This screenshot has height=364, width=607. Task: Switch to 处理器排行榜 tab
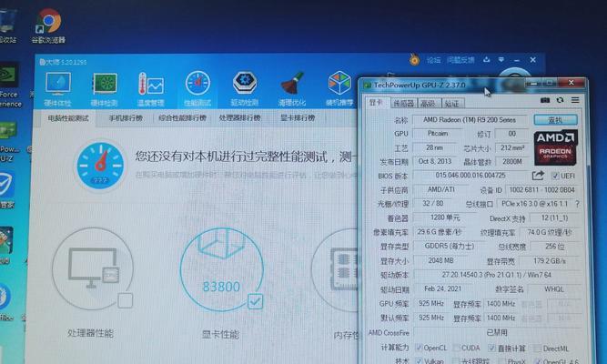pyautogui.click(x=239, y=118)
